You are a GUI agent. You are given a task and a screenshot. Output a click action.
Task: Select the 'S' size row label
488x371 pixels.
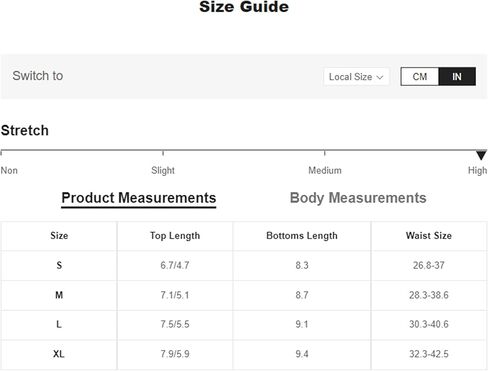pos(59,265)
